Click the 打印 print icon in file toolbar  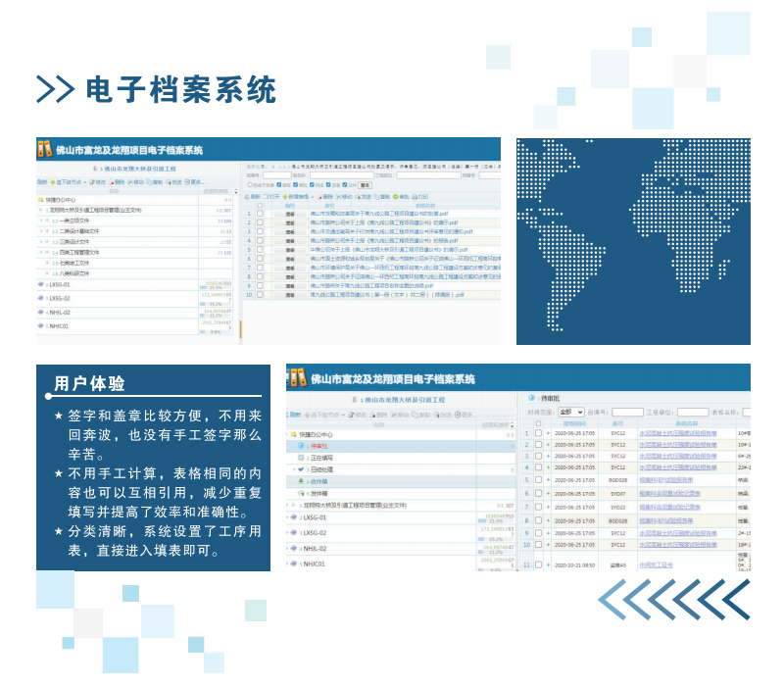click(413, 197)
